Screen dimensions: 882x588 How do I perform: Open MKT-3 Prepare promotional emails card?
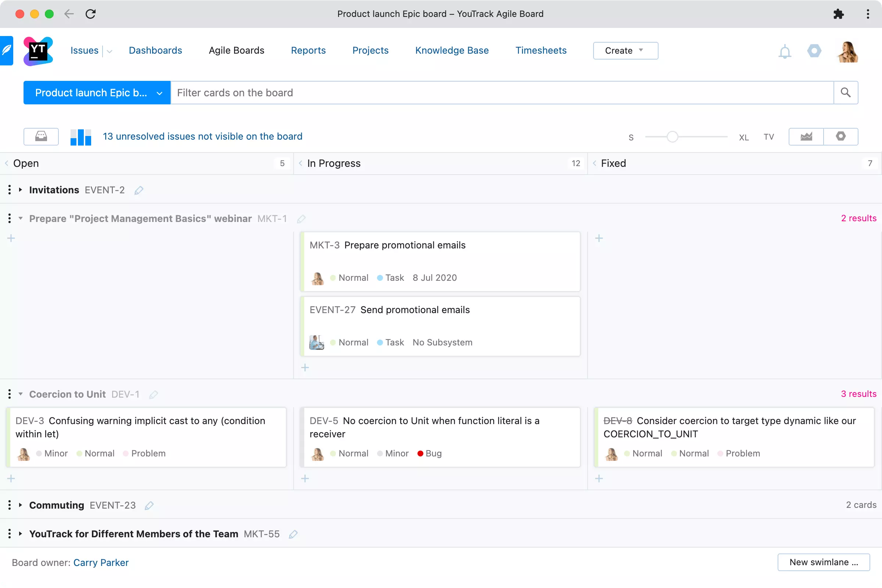pos(440,261)
